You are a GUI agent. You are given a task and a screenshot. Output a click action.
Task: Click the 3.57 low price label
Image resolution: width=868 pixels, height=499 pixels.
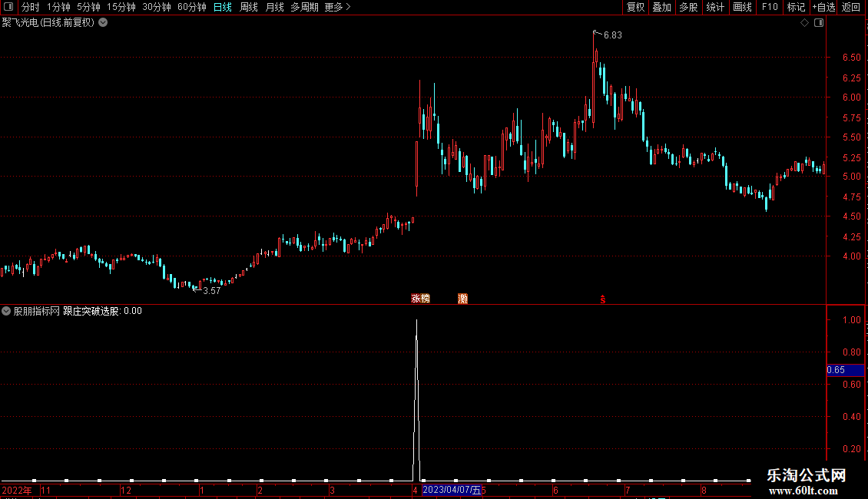pyautogui.click(x=211, y=290)
